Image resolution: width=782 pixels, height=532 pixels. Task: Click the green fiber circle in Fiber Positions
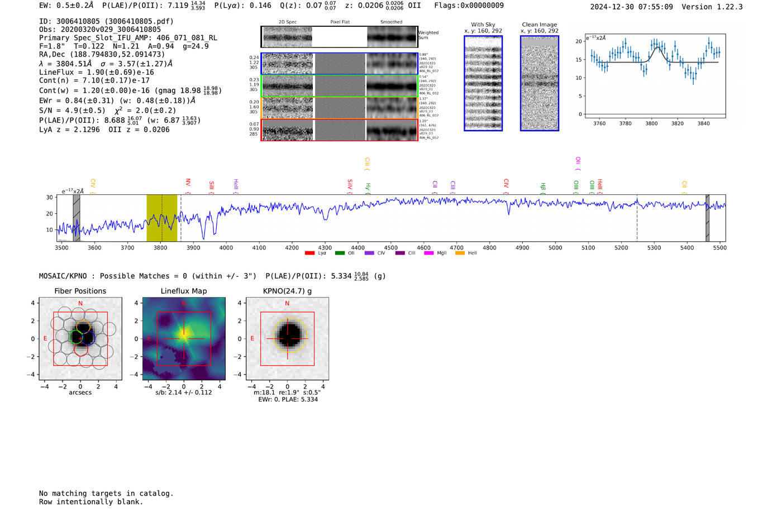pos(76,337)
